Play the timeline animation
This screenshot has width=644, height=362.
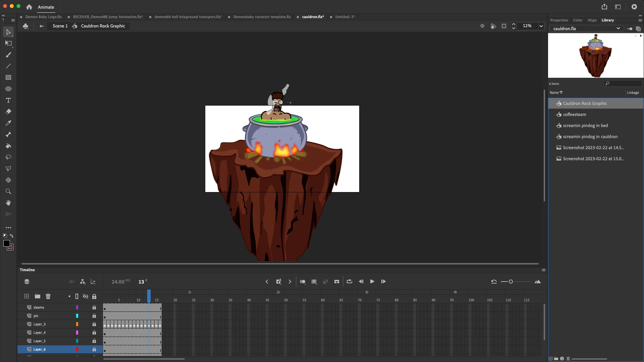[x=372, y=282]
